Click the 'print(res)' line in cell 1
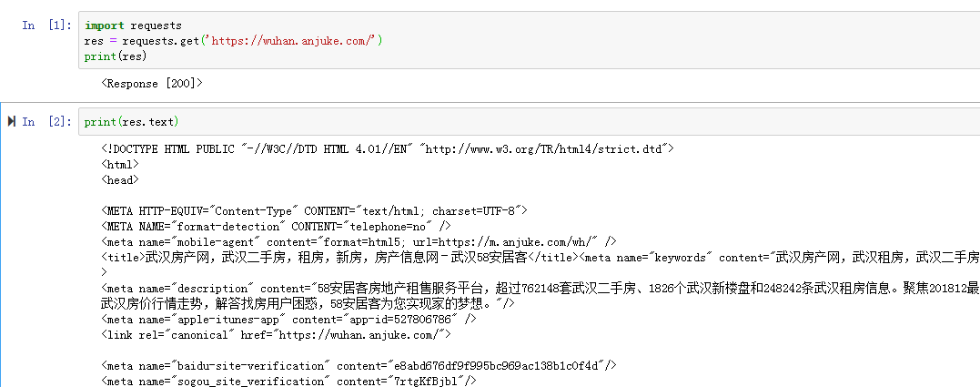 tap(116, 56)
